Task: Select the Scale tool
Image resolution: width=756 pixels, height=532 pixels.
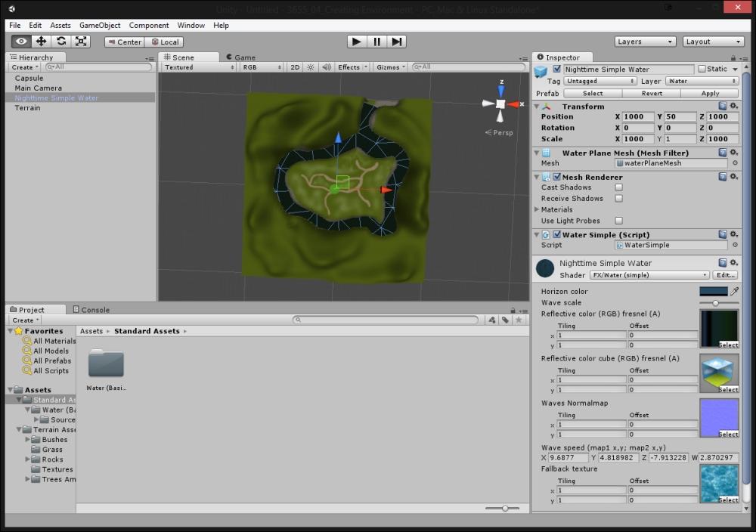Action: pos(81,42)
